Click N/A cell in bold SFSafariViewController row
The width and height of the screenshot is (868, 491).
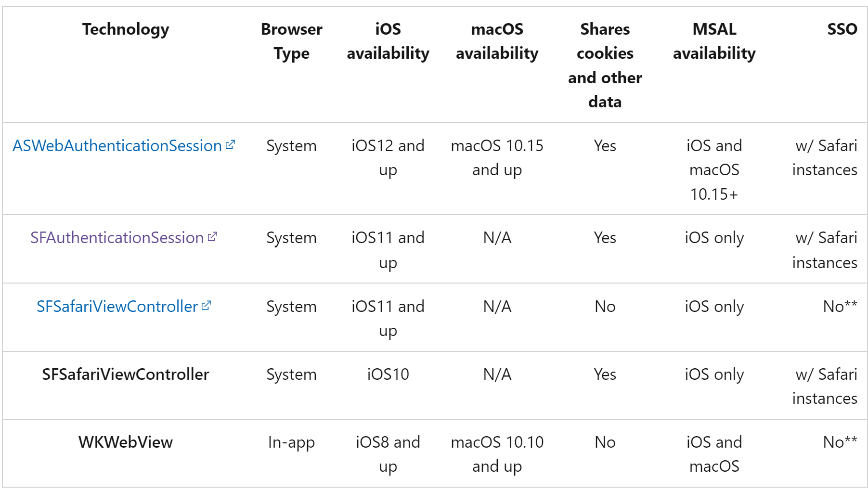tap(497, 374)
